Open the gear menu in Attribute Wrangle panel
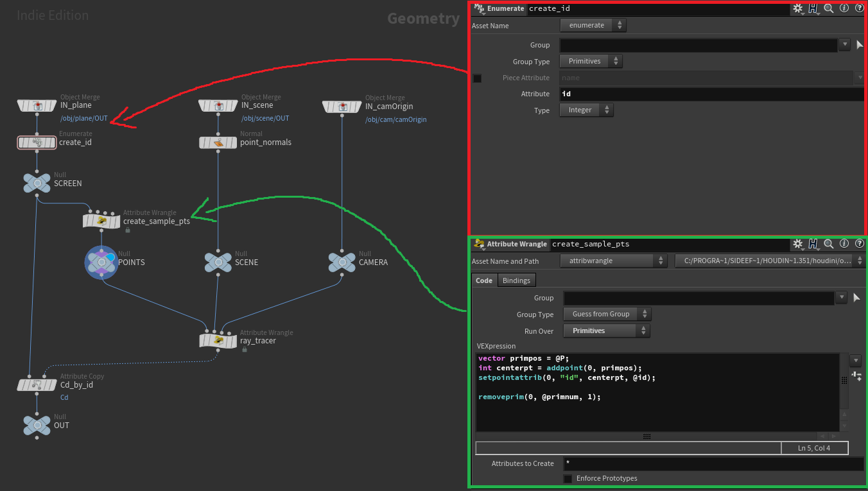Screen dimensions: 868x491 coord(797,244)
